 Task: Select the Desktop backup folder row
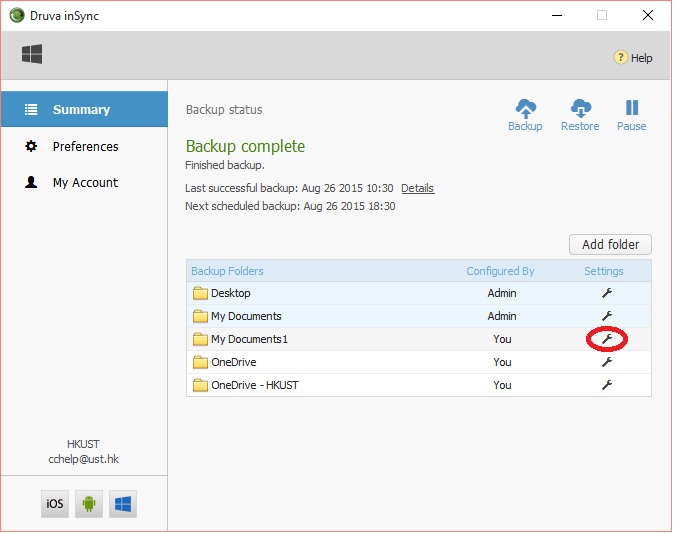coord(231,293)
